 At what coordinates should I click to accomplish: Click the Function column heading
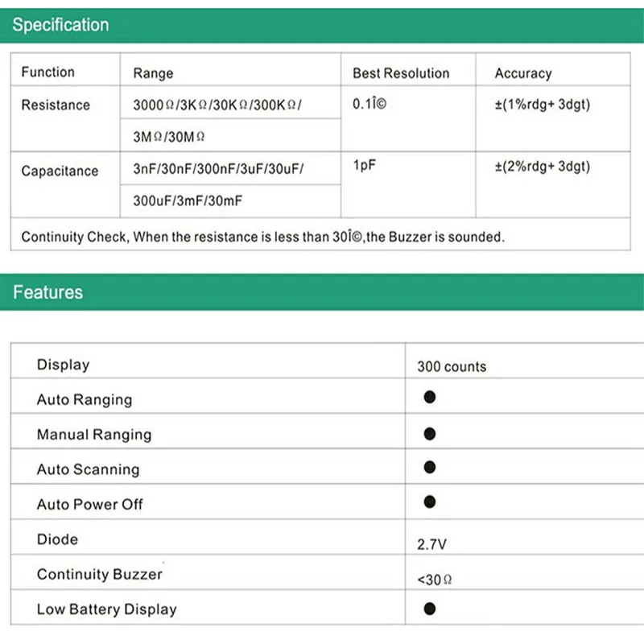click(47, 72)
